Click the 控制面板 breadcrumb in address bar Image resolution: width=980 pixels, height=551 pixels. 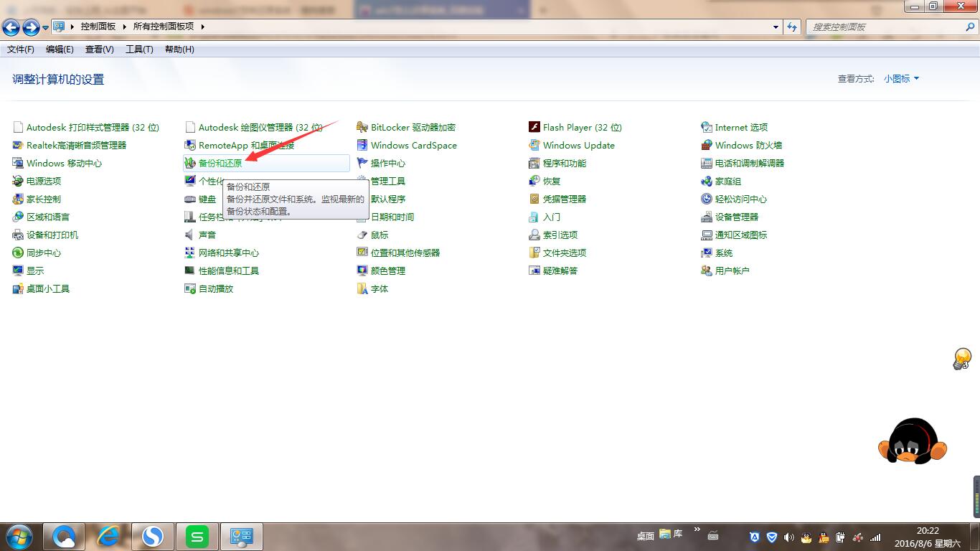coord(98,27)
